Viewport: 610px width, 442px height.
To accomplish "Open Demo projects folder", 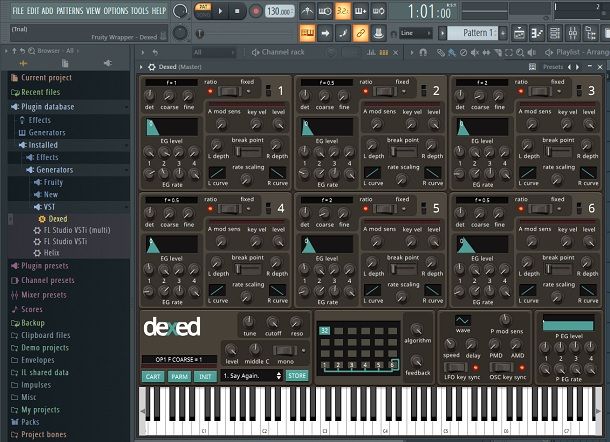I will click(x=45, y=347).
